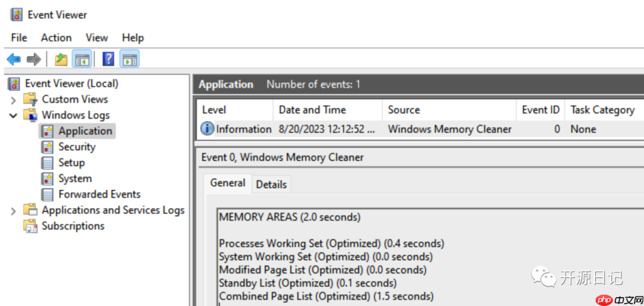
Task: Click the Forward arrow toolbar icon
Action: [x=34, y=60]
